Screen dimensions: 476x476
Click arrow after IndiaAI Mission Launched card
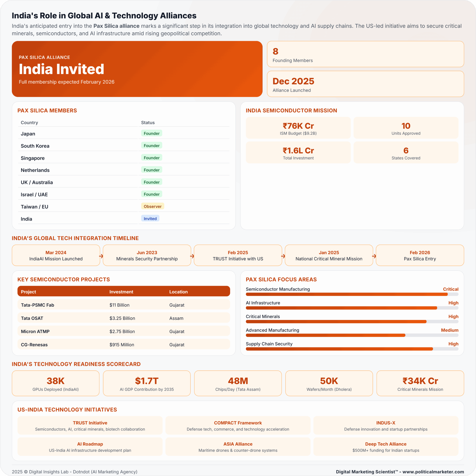click(x=101, y=256)
